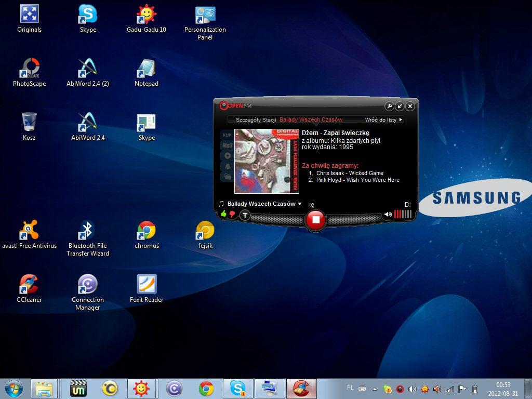Click the Mp3 buy button

point(228,145)
